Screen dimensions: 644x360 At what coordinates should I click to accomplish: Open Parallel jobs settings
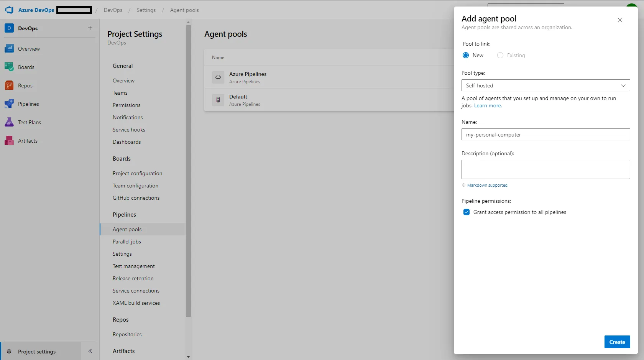click(127, 242)
